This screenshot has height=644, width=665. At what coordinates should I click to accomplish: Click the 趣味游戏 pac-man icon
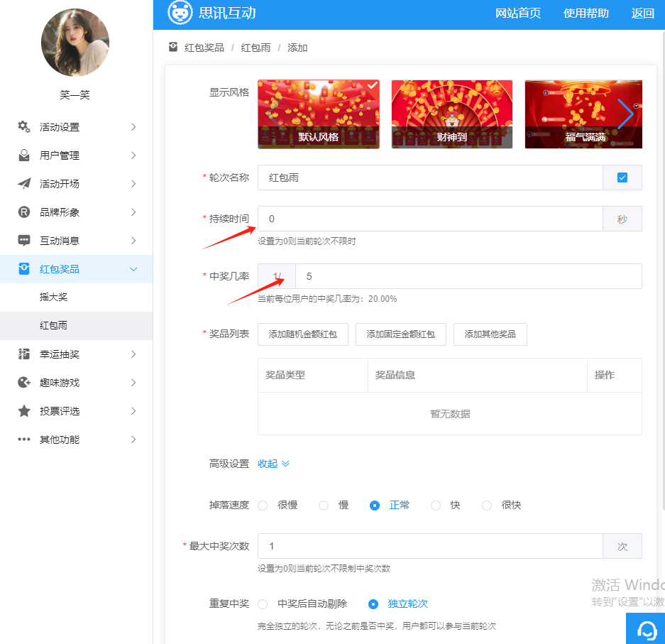click(23, 382)
